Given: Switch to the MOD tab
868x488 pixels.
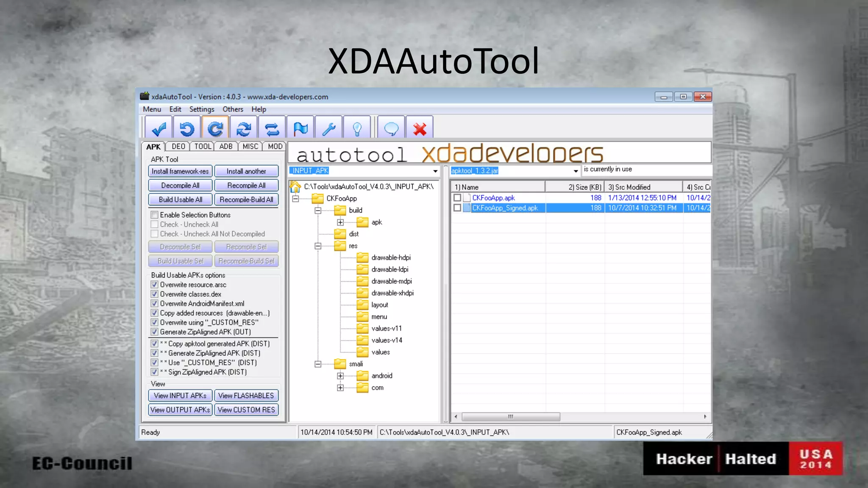Looking at the screenshot, I should click(275, 147).
